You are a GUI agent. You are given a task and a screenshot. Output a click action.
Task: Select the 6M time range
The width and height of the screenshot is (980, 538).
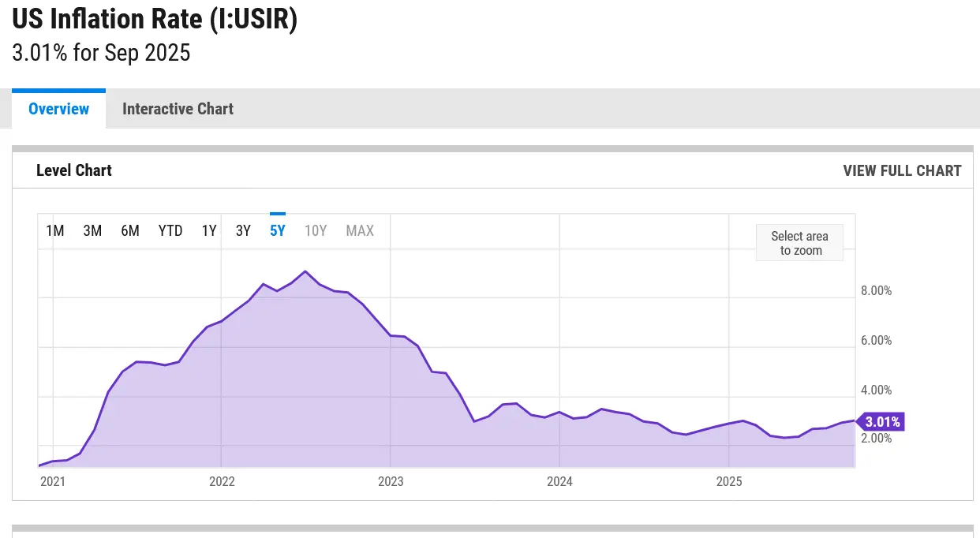(x=130, y=230)
